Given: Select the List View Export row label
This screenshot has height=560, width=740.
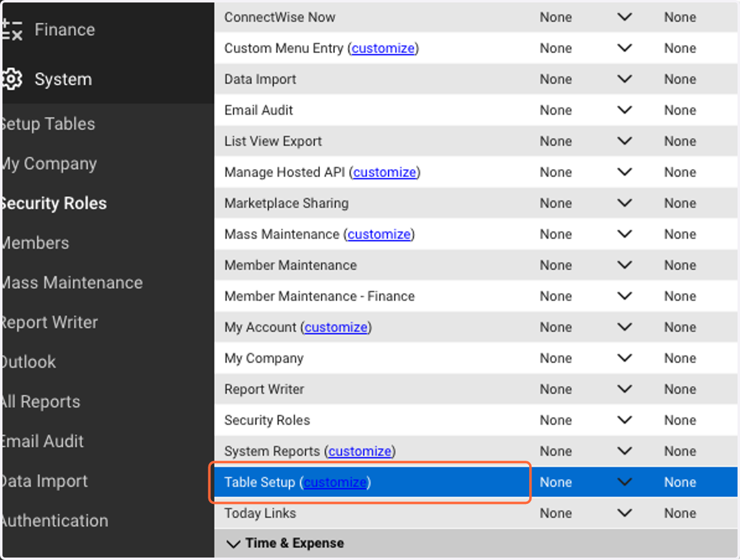Looking at the screenshot, I should 273,141.
